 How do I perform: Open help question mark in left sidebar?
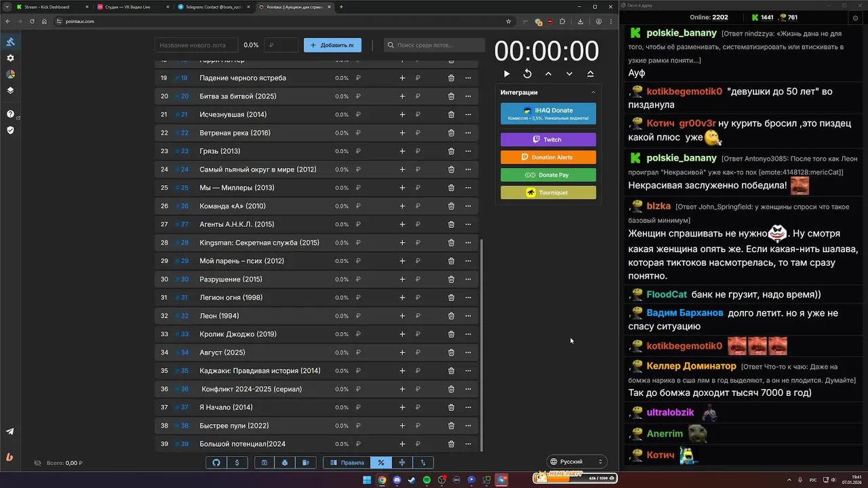pyautogui.click(x=10, y=114)
